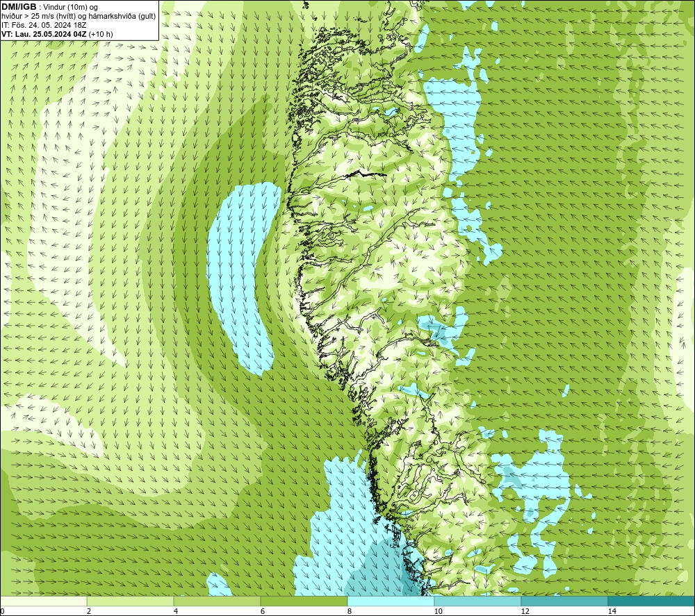Click the legend label '8'
Screen dimensions: 695x616
pos(350,611)
